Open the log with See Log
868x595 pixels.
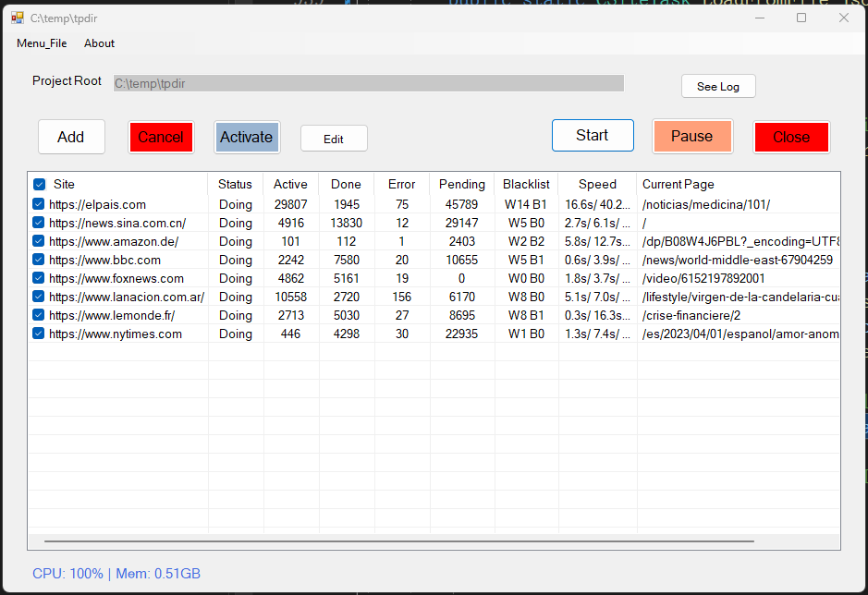[718, 86]
